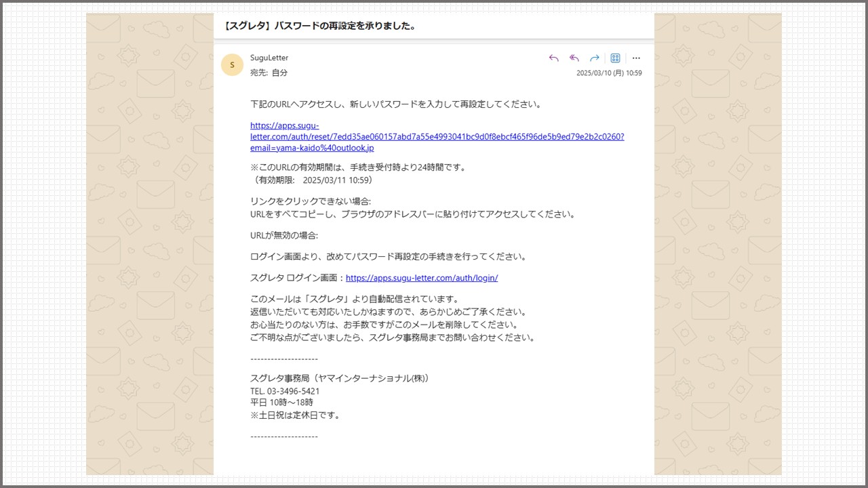Open the スグレタ login page link
The image size is (868, 488).
(x=422, y=278)
